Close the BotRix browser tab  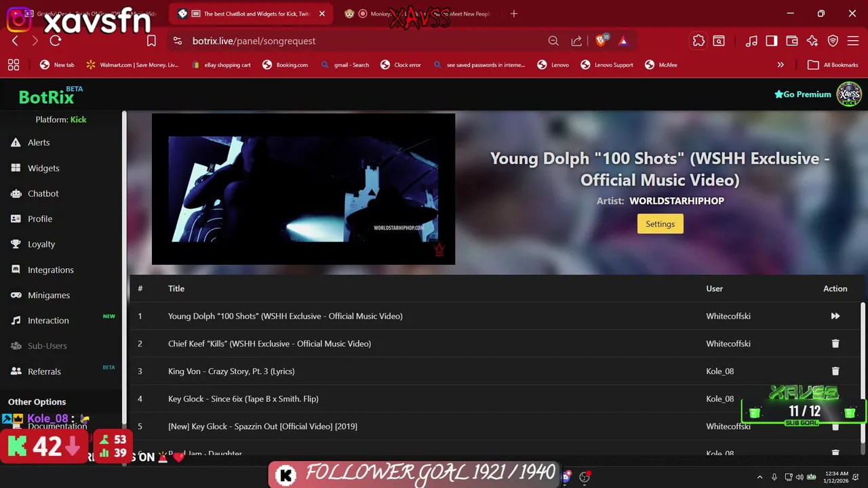(322, 14)
